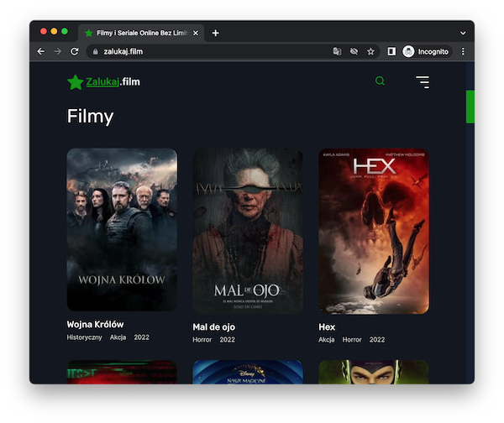Click the browser forward arrow
The width and height of the screenshot is (504, 423).
point(57,51)
